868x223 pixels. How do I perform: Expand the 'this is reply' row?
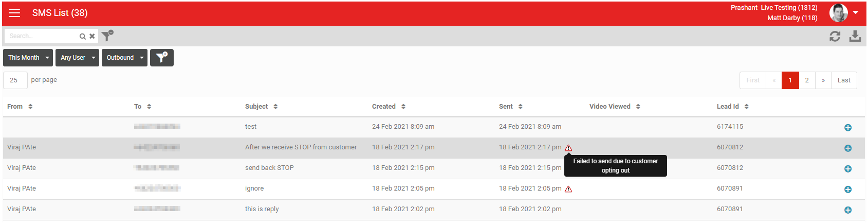848,210
